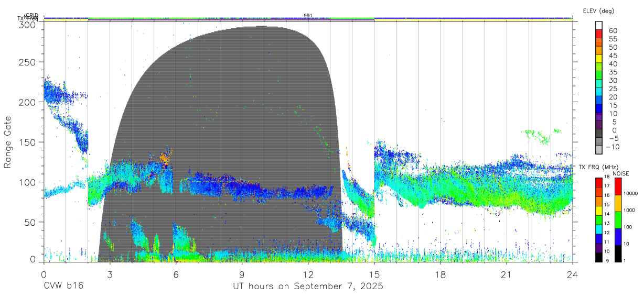
Task: Click the "200" tick on Range Gate axis
Action: (x=27, y=102)
